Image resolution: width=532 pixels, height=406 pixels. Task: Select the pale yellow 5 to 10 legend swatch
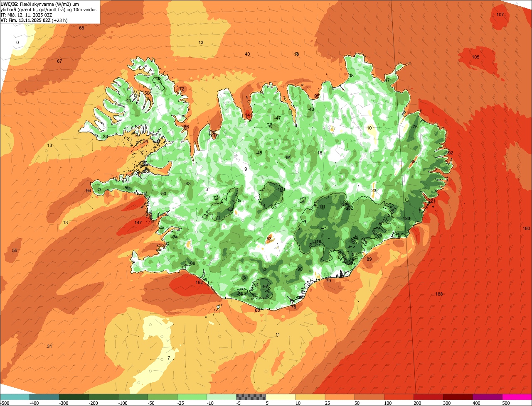281,397
